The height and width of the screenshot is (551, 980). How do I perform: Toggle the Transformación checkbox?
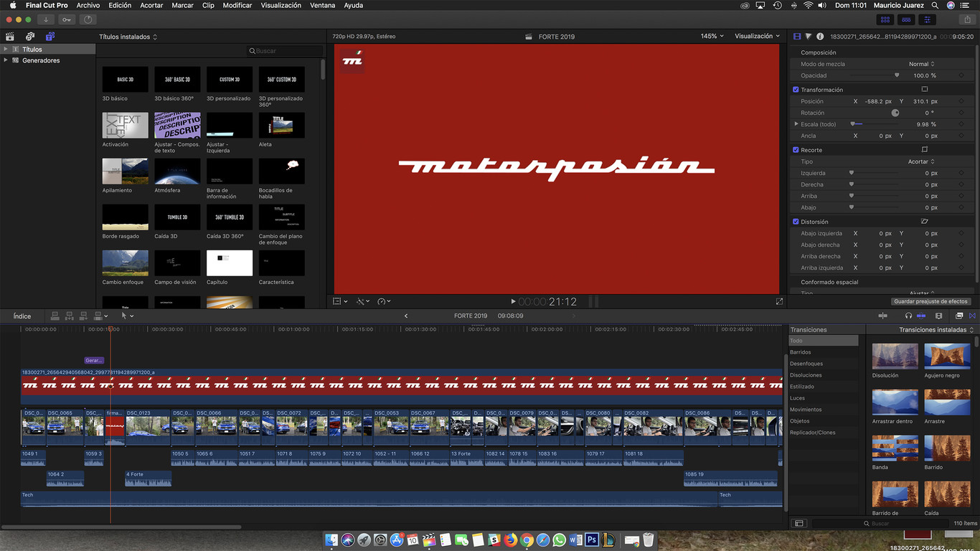[796, 90]
